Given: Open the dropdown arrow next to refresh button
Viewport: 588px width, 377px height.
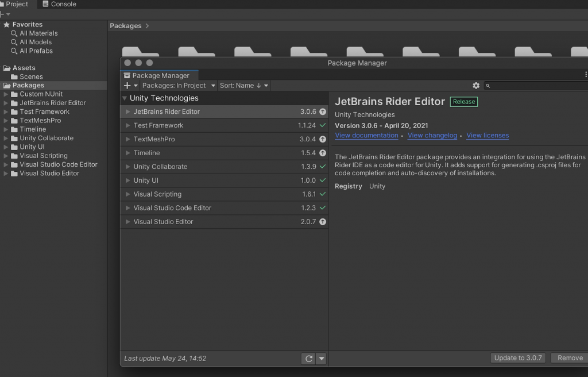Looking at the screenshot, I should [x=322, y=359].
